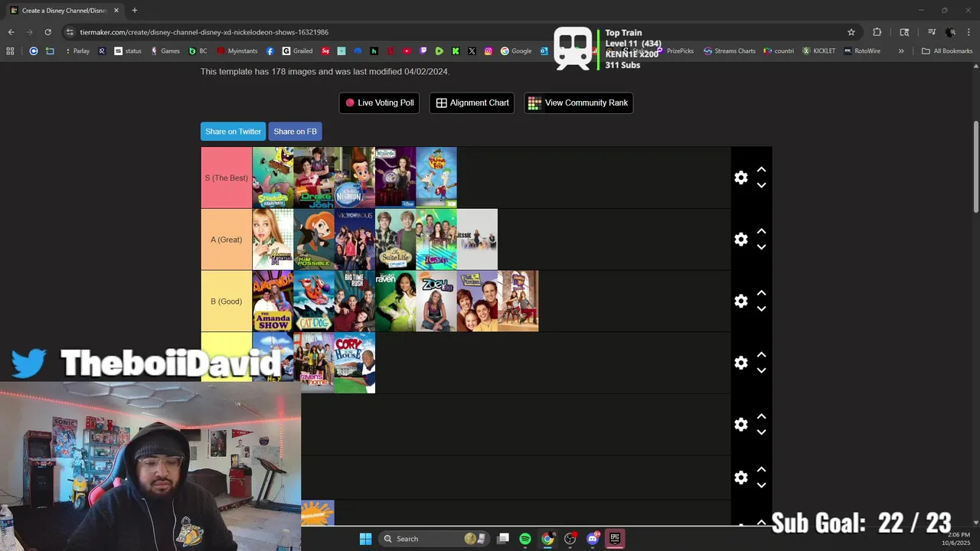Open Discord from the taskbar
980x551 pixels.
tap(593, 539)
